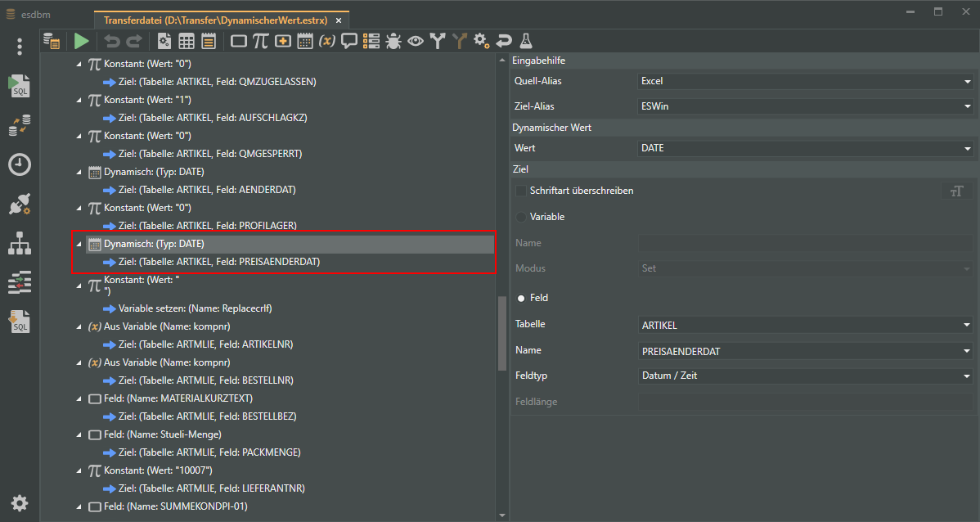
Task: Click the lab flask test icon
Action: coord(526,41)
